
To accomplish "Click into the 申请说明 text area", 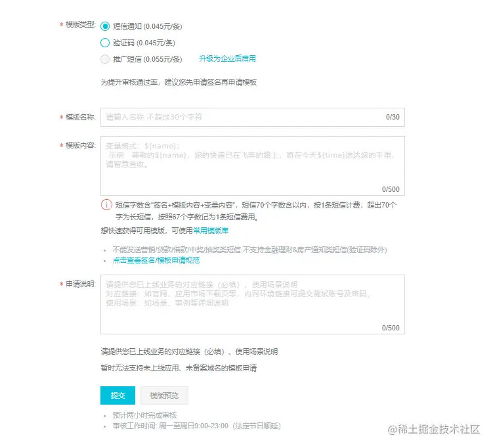I will pos(253,304).
